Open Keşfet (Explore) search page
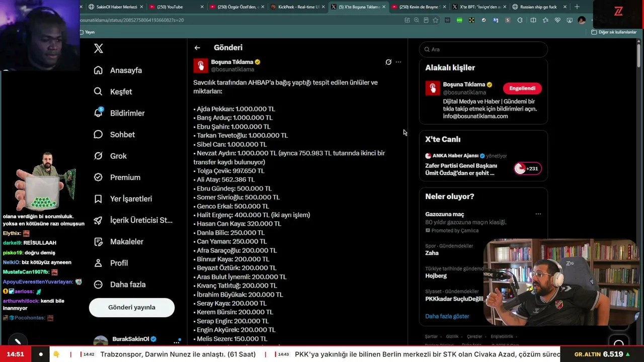 tap(113, 92)
